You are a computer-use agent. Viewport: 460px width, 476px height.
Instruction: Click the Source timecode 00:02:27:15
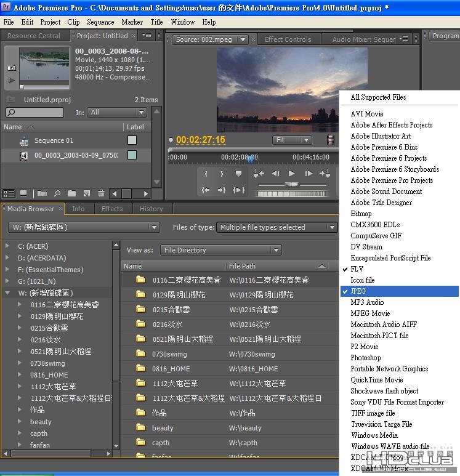click(201, 140)
